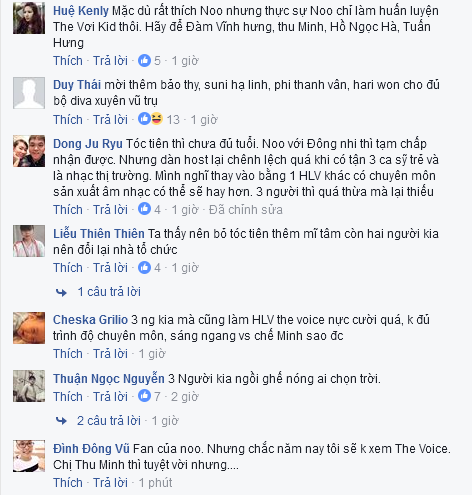Open Thuận Ngọc Nguyễn's profile name link
This screenshot has height=495, width=472.
point(109,379)
